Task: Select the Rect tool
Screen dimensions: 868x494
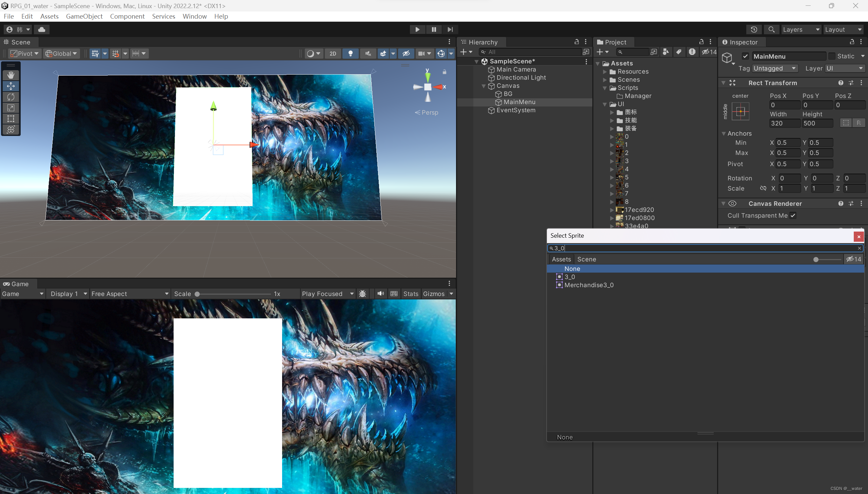Action: [x=11, y=118]
